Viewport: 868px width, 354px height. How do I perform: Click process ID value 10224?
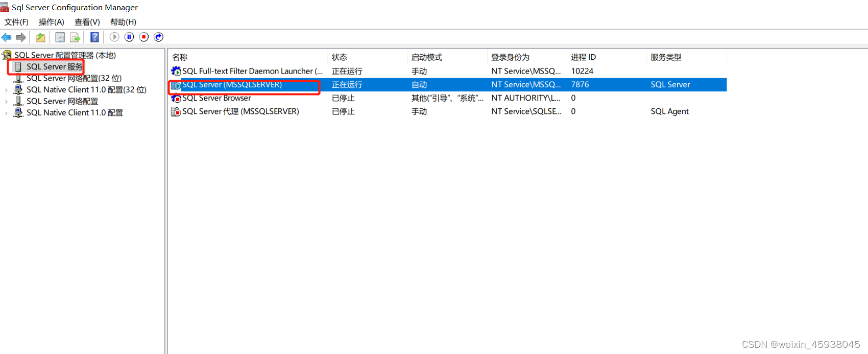[x=582, y=71]
